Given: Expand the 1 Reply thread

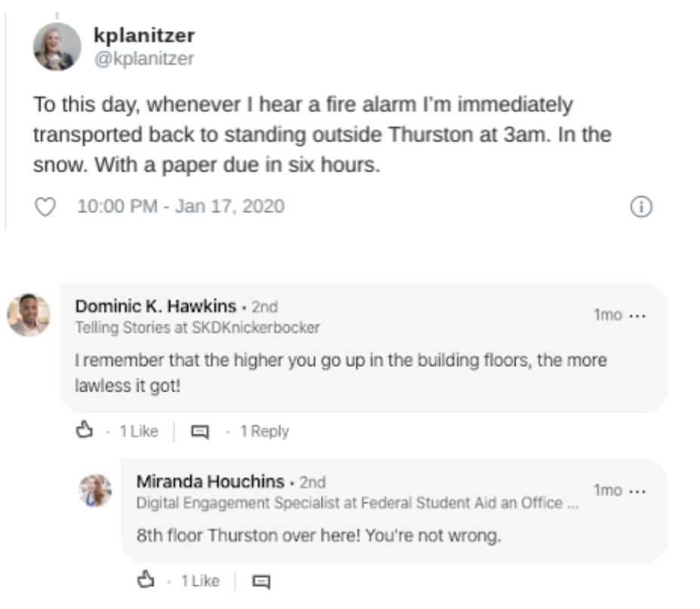Looking at the screenshot, I should point(264,431).
